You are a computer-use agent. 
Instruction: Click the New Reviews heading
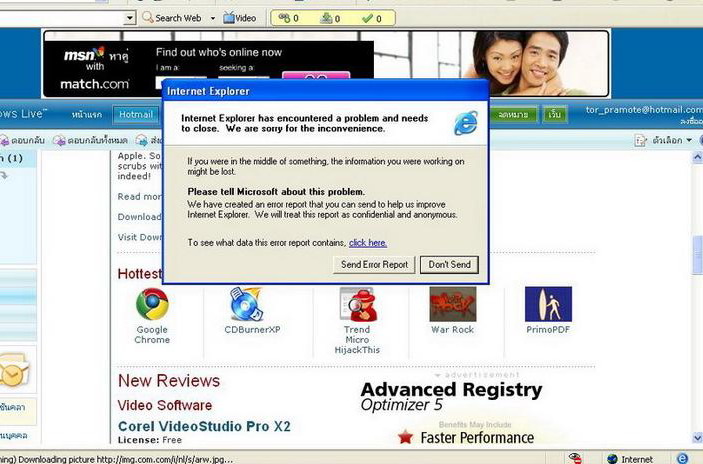(169, 381)
